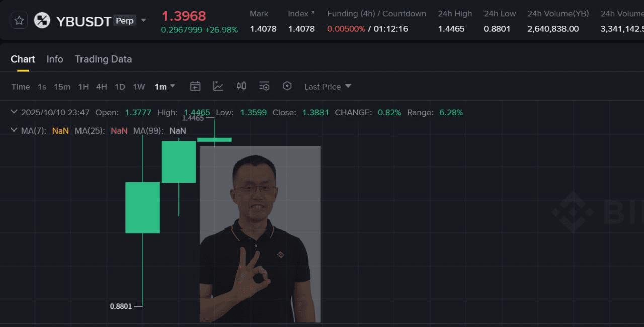Open the Last Price dropdown

coord(328,87)
